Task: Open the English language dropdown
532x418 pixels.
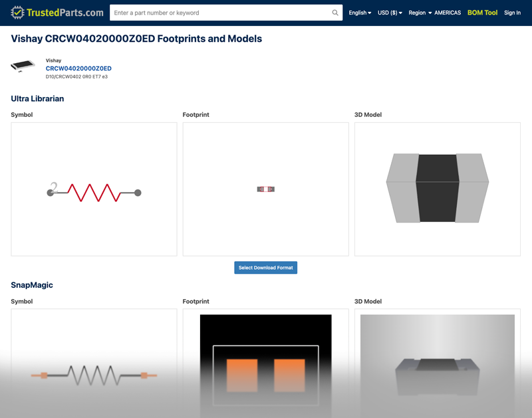Action: (x=360, y=13)
